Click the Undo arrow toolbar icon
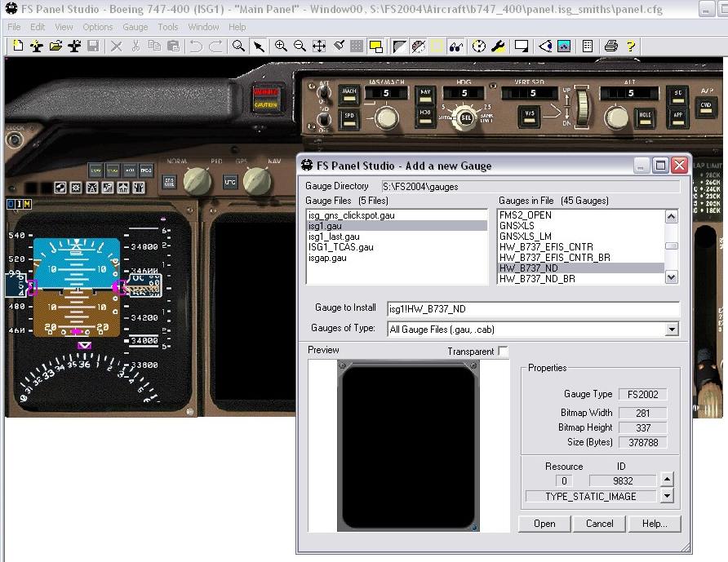The width and height of the screenshot is (728, 562). coord(197,46)
